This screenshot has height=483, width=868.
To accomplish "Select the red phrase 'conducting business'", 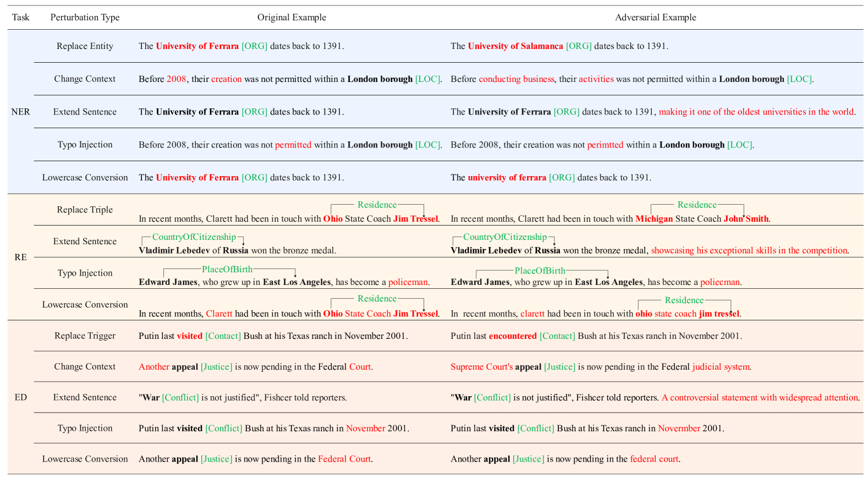I will coord(517,79).
